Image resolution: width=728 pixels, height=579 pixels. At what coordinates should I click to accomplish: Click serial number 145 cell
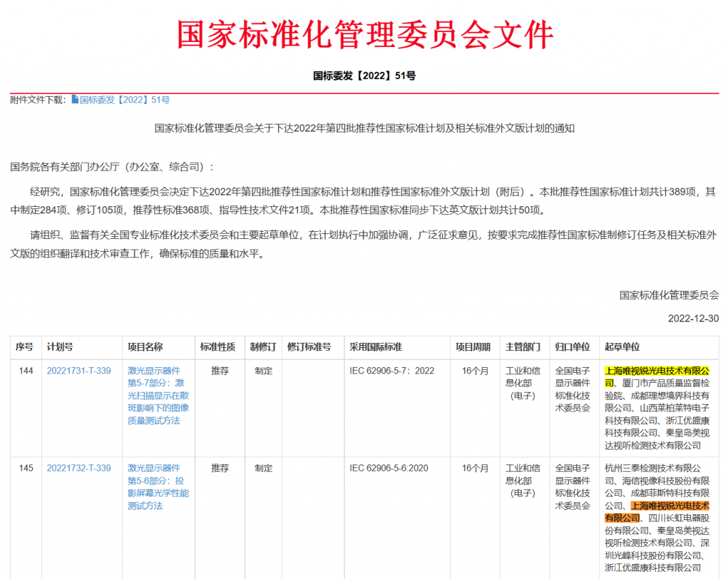26,468
